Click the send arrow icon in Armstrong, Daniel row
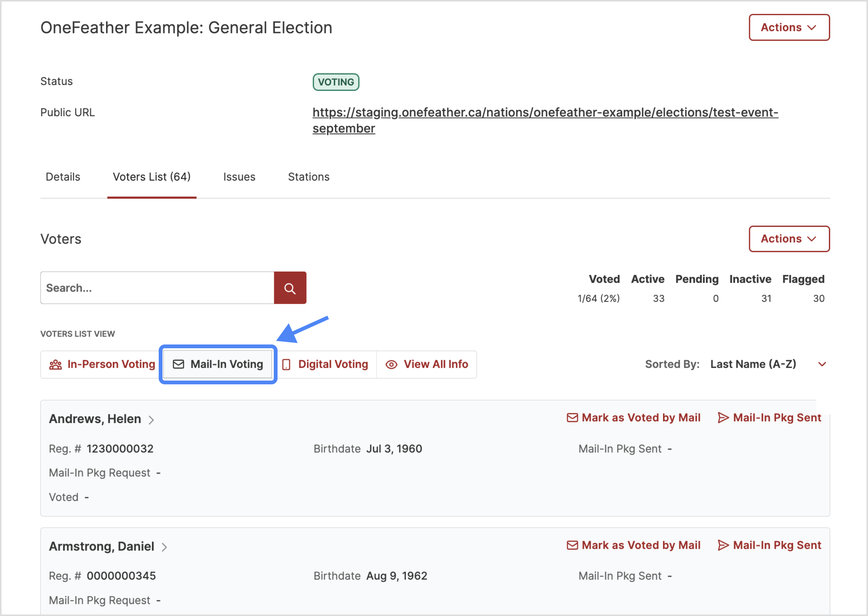Viewport: 868px width, 616px height. 724,545
